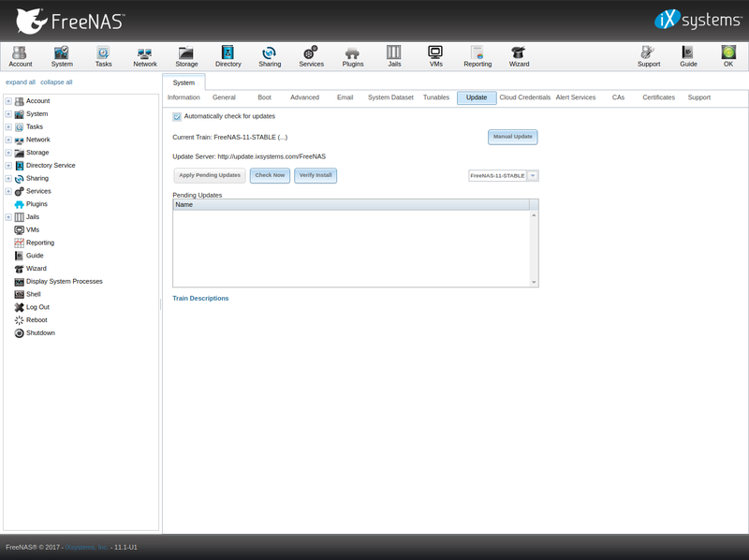
Task: Expand the Network tree node
Action: pyautogui.click(x=8, y=140)
